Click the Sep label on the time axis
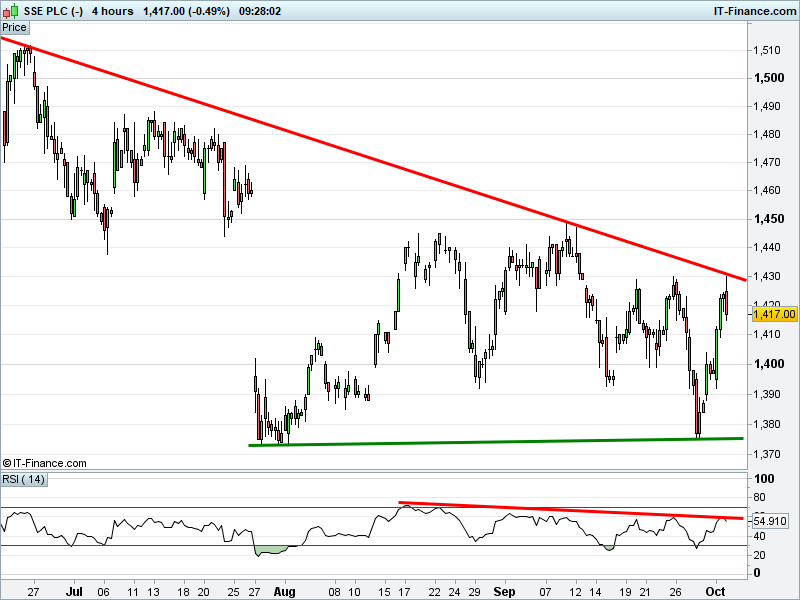 point(504,591)
